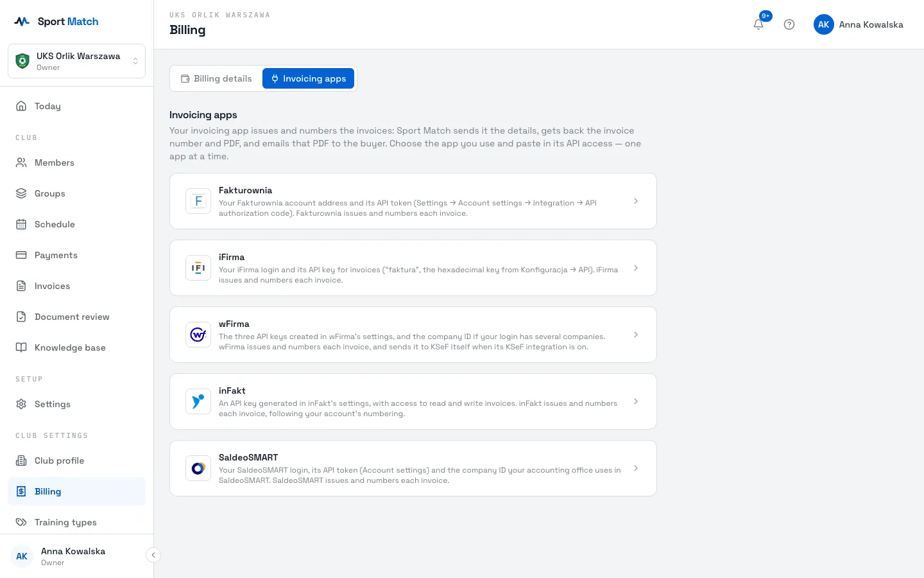Screen dimensions: 924x578
Task: Click the AK avatar in the header
Action: [824, 24]
